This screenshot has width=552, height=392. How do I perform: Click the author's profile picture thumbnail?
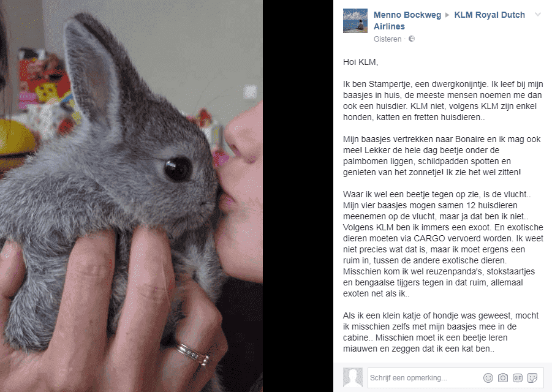click(355, 21)
